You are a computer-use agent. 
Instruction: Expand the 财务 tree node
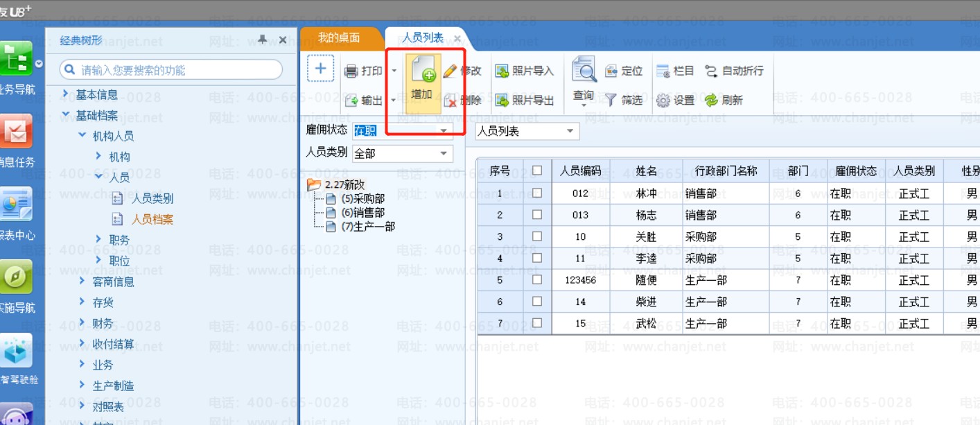tap(82, 322)
